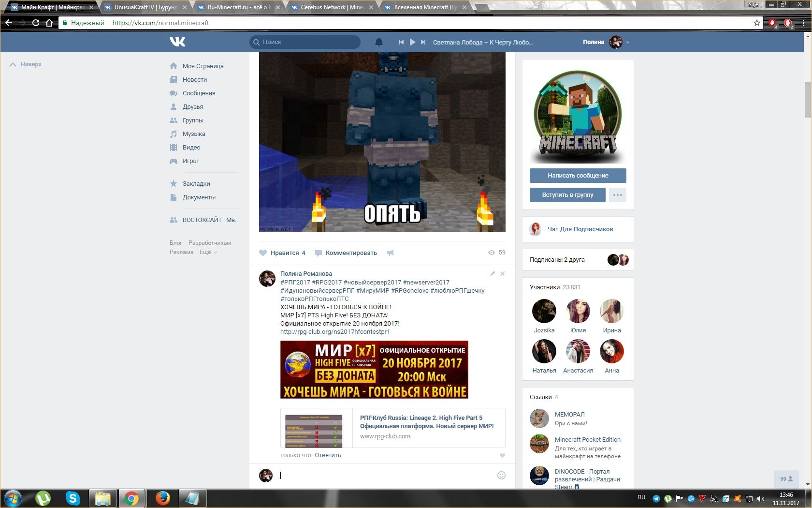Open the Блог footer link

[x=176, y=243]
